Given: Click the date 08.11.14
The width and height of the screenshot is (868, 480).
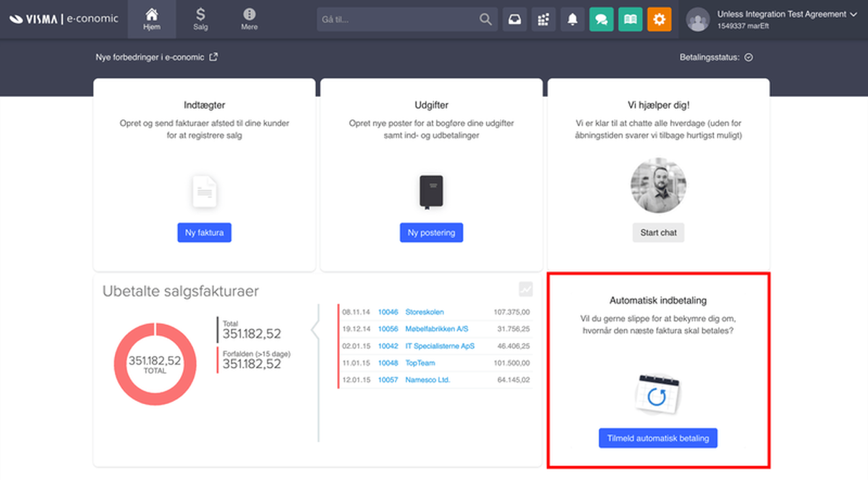Looking at the screenshot, I should tap(357, 312).
